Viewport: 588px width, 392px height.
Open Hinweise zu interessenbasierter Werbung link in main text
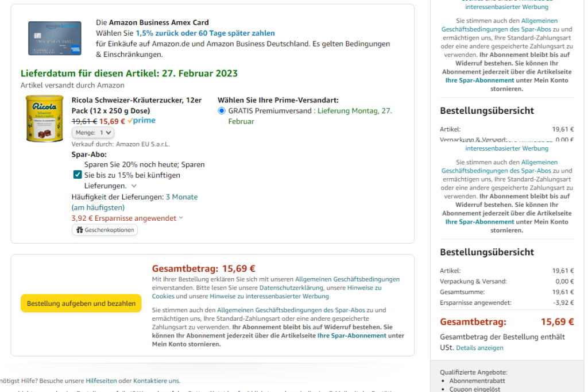(269, 296)
